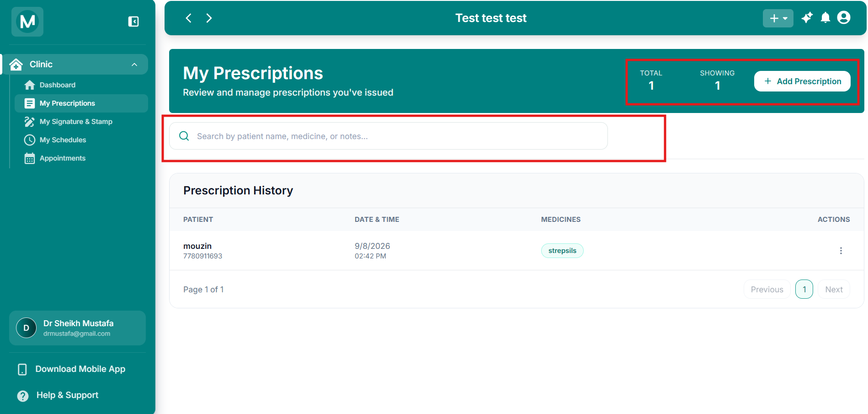868x414 pixels.
Task: Click the search magnifier icon
Action: coord(184,136)
